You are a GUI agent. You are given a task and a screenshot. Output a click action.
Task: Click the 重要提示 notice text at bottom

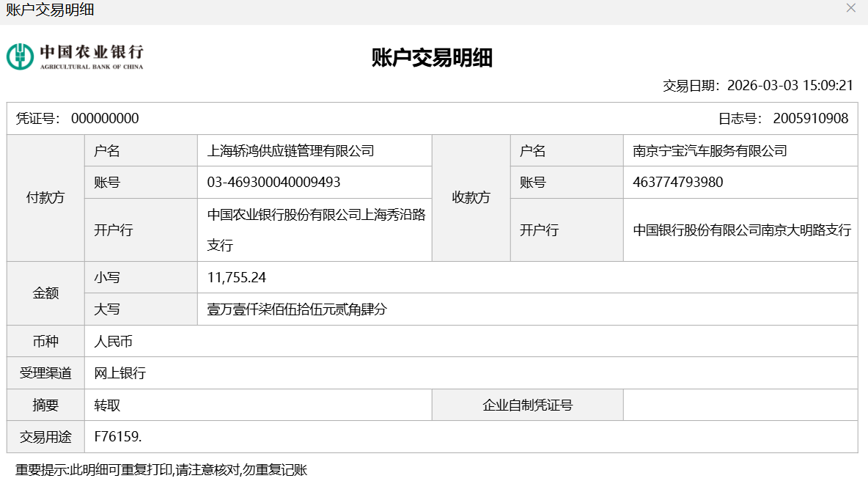pos(161,470)
